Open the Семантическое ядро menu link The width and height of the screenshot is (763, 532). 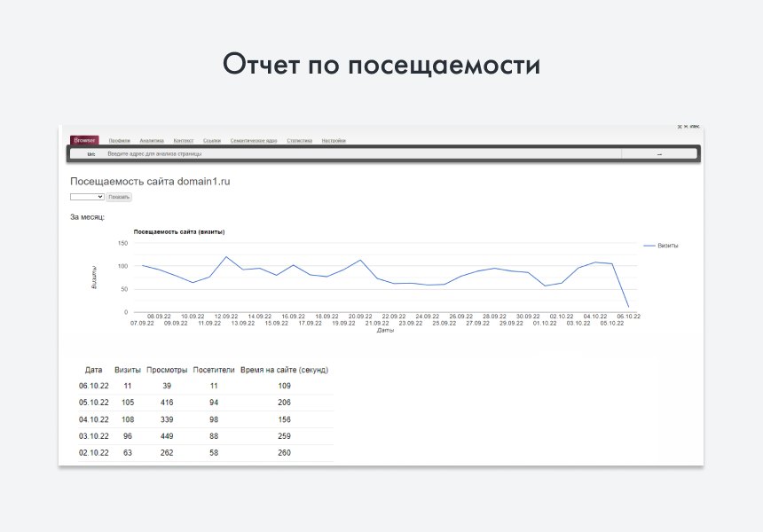pos(254,141)
